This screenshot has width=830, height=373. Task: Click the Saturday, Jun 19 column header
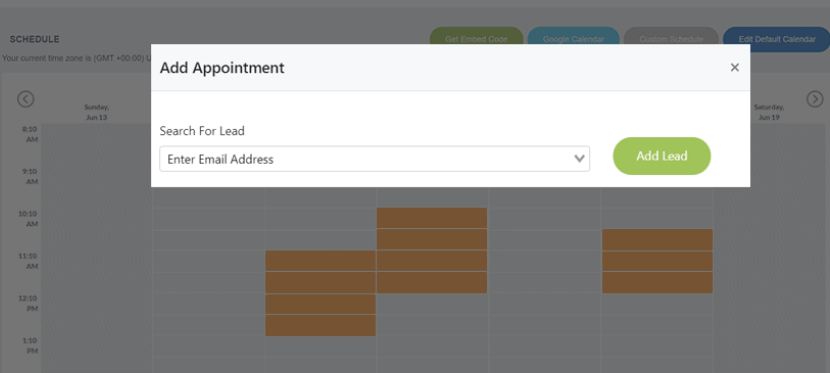[x=769, y=112]
